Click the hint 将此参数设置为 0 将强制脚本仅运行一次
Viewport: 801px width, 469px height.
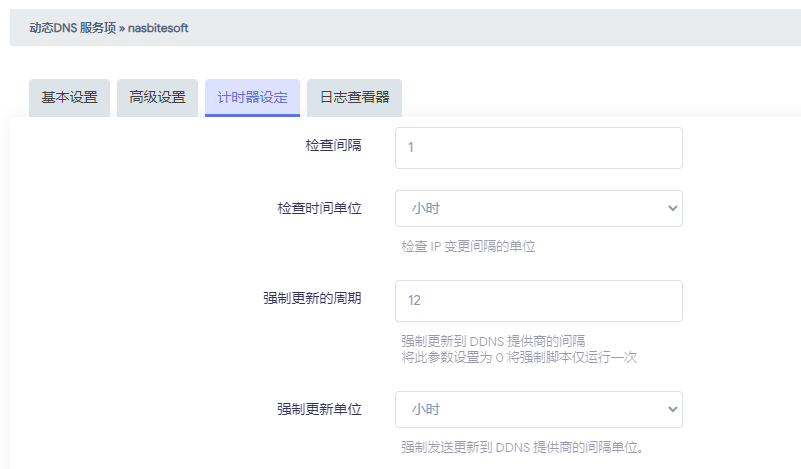[520, 357]
